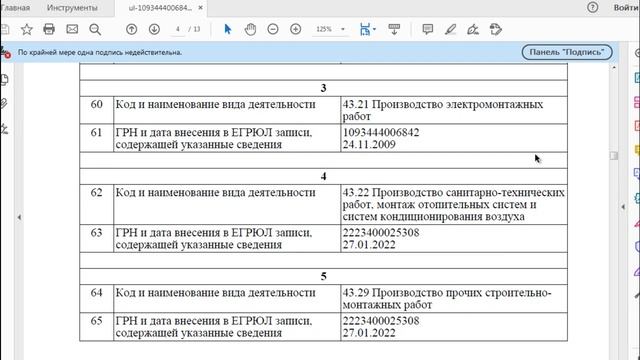The image size is (640, 360).
Task: Close the ul-109344400684 document tab
Action: tap(200, 8)
